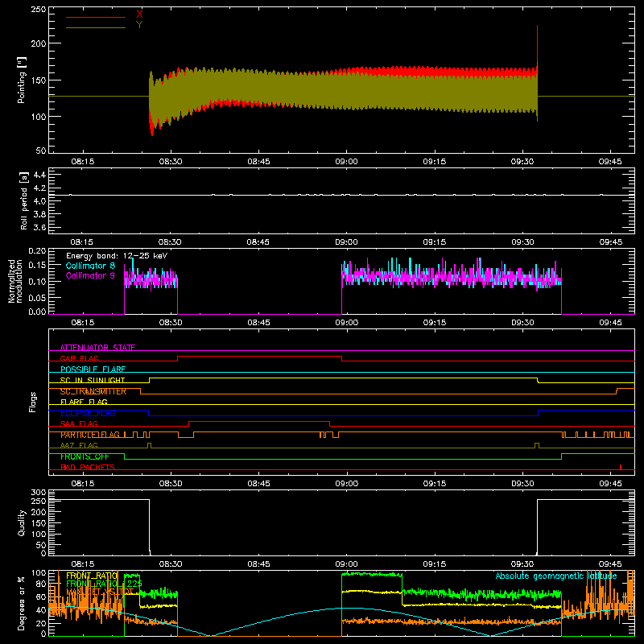This screenshot has width=644, height=644.
Task: Click the 08:15 tick under the Quality plot
Action: point(83,564)
